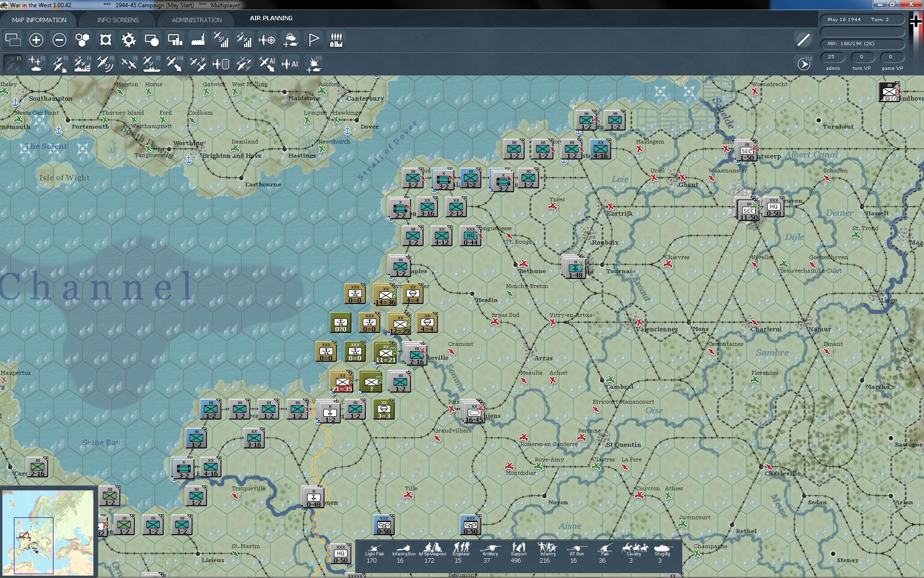The image size is (924, 578).
Task: Toggle the hex grid display icon
Action: coord(82,40)
